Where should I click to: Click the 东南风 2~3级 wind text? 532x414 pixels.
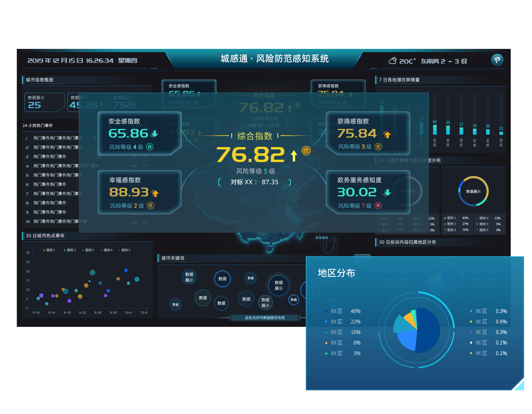(444, 61)
